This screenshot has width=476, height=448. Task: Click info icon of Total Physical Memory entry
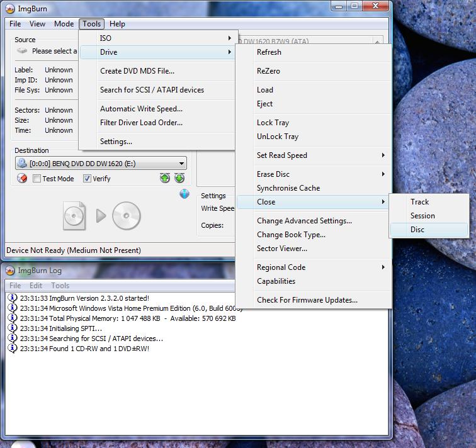point(12,318)
